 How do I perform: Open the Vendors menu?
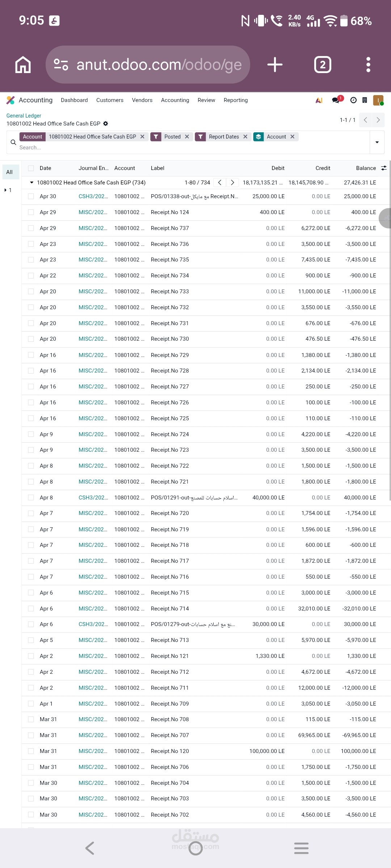142,100
